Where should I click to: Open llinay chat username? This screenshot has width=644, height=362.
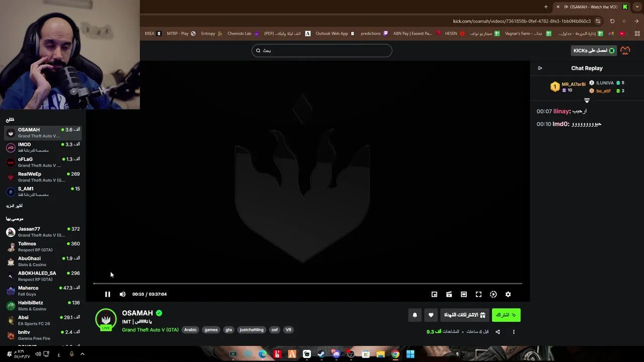pyautogui.click(x=561, y=111)
